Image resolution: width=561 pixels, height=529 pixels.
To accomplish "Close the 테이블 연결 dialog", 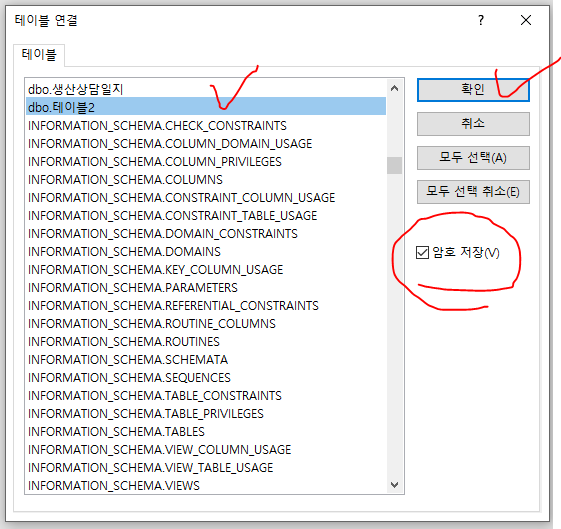I will click(526, 20).
